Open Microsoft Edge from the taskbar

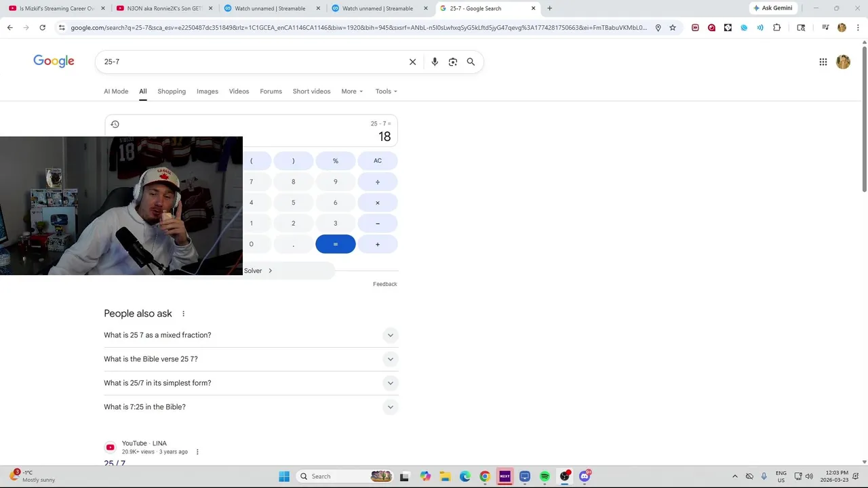point(465,476)
